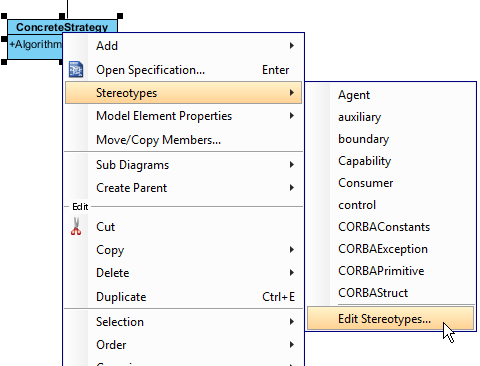The width and height of the screenshot is (480, 366).
Task: Apply the Agent stereotype
Action: click(x=390, y=95)
